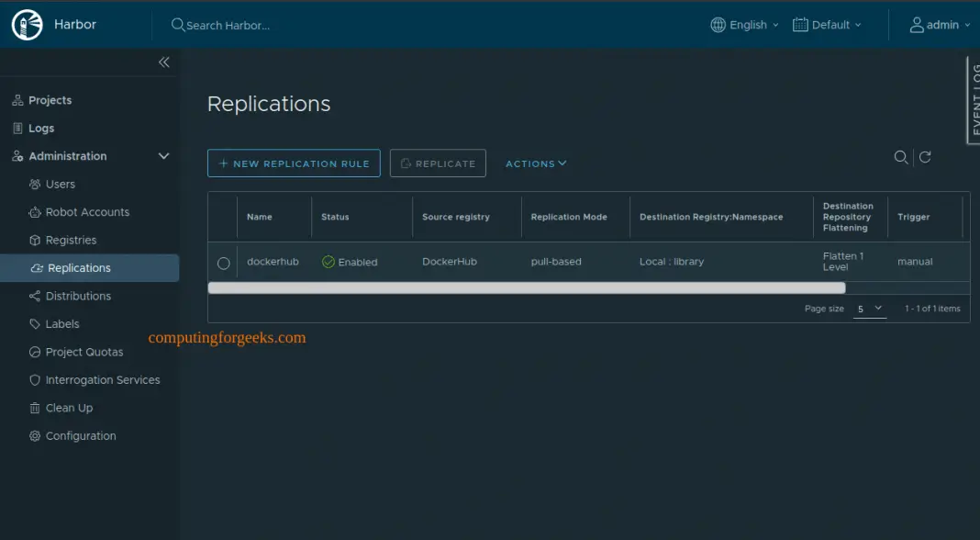Collapse the Administration section

point(163,156)
